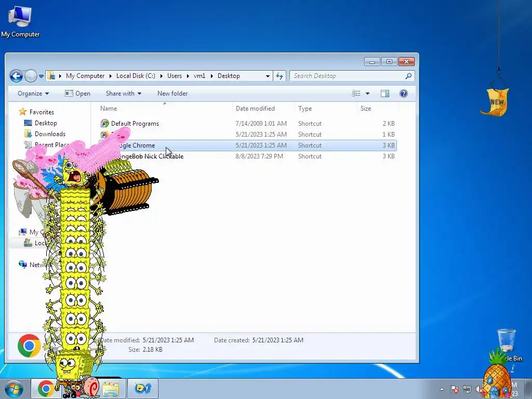The width and height of the screenshot is (532, 399).
Task: Click My Computer segment in address bar
Action: 85,76
